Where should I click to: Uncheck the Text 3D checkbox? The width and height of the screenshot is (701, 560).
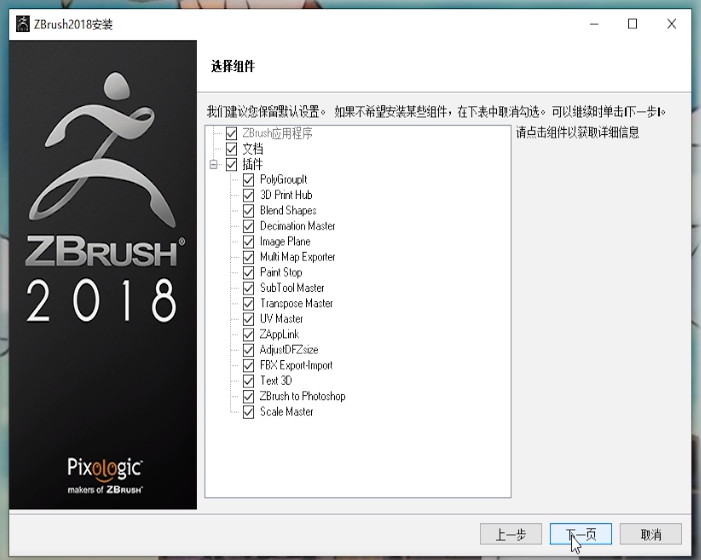(249, 381)
